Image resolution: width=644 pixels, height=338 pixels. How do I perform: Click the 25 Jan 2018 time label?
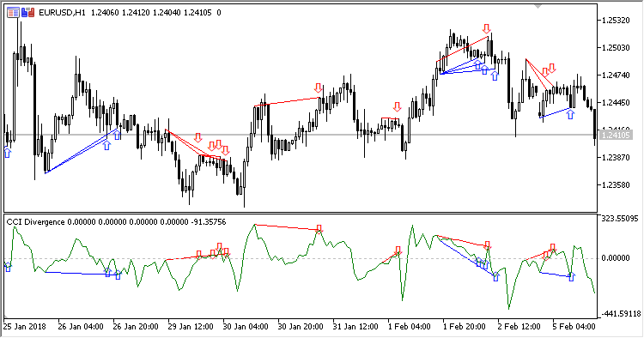point(25,327)
